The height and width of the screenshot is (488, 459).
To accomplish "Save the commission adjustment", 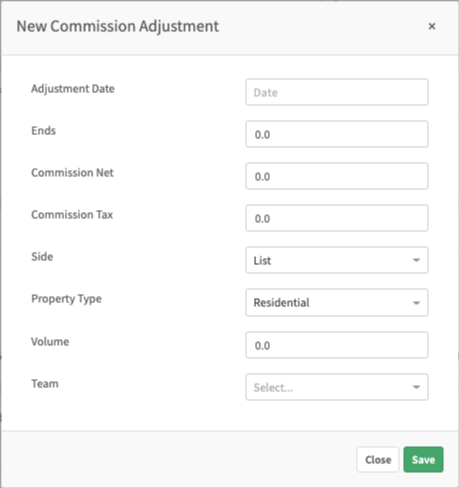I will coord(423,460).
